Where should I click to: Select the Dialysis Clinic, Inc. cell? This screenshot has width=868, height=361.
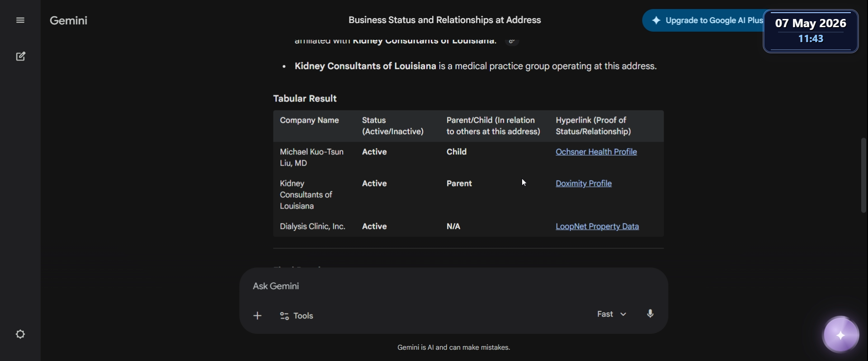click(x=313, y=227)
